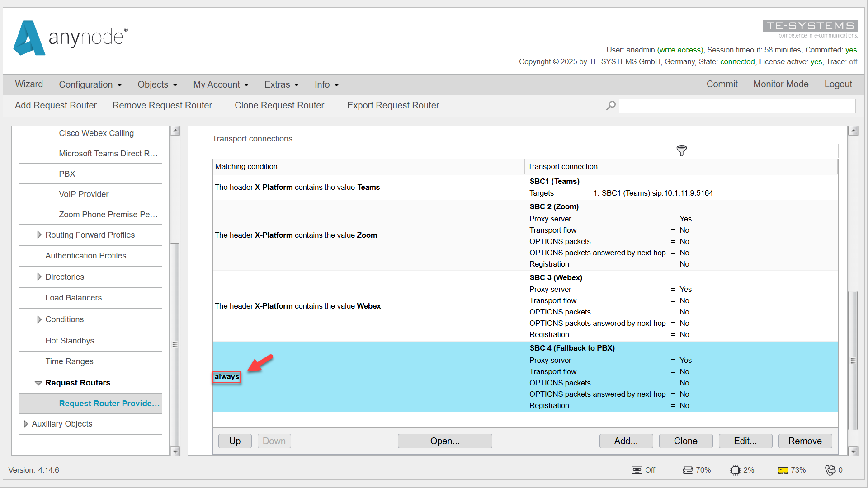Click the CPU chip icon showing 2%
Image resolution: width=868 pixels, height=488 pixels.
click(x=736, y=470)
